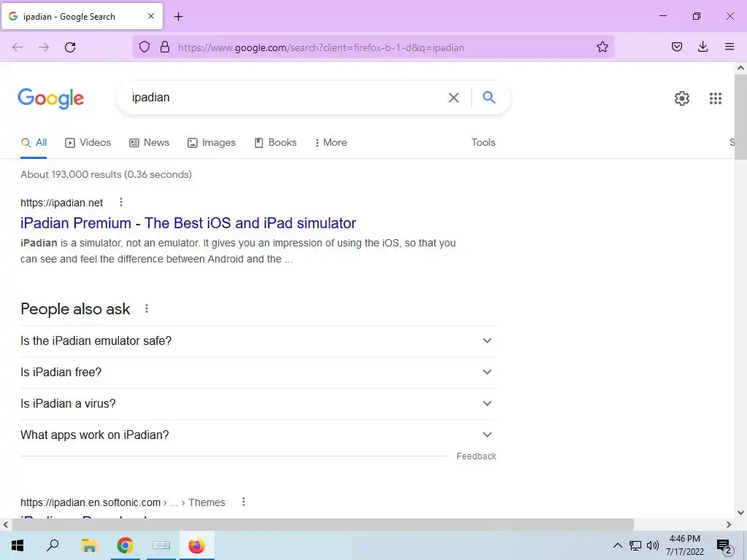This screenshot has height=560, width=747.
Task: Click the forward navigation arrow
Action: pyautogui.click(x=44, y=47)
